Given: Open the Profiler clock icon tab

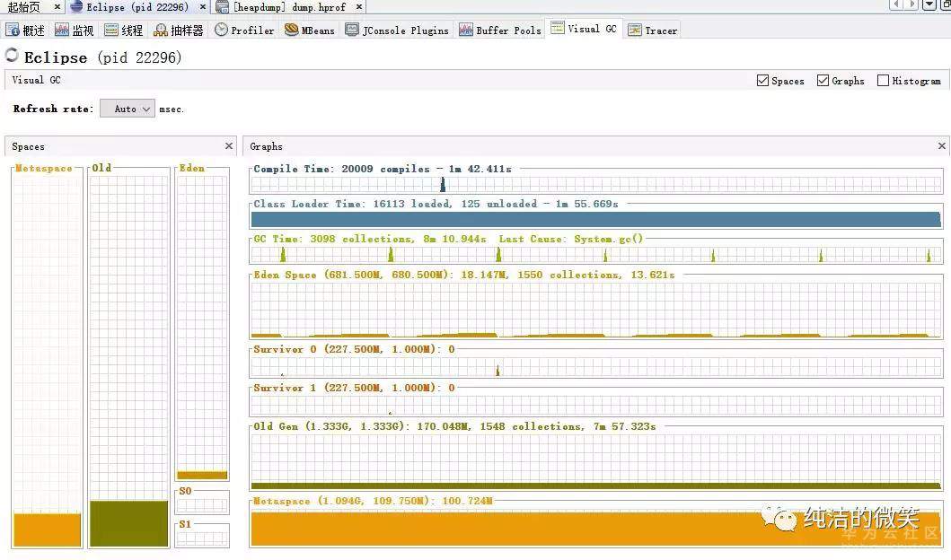Looking at the screenshot, I should point(222,30).
